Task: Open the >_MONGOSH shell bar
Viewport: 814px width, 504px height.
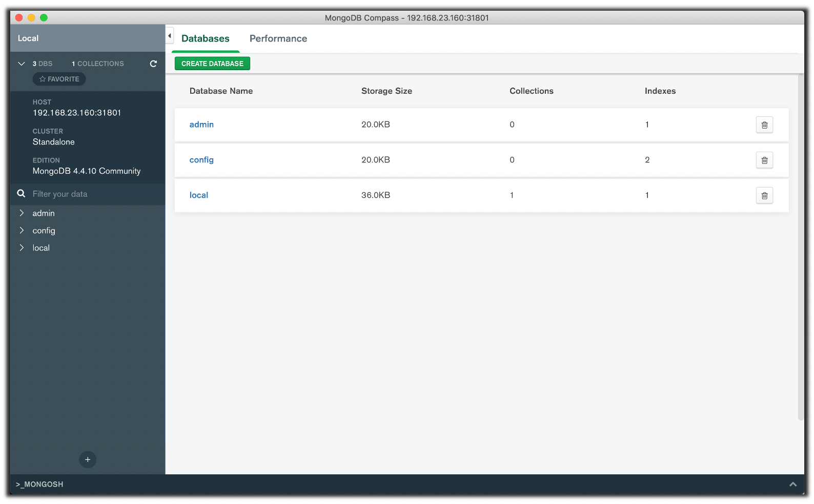Action: click(407, 484)
